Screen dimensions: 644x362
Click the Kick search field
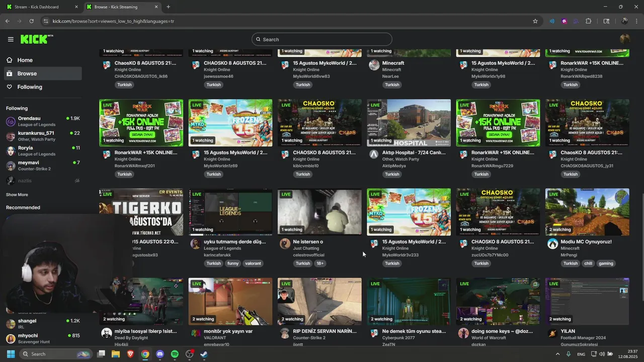(x=322, y=39)
